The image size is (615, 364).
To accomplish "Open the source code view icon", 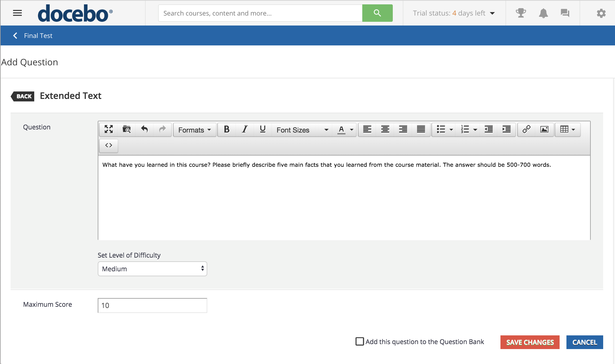I will (x=109, y=145).
